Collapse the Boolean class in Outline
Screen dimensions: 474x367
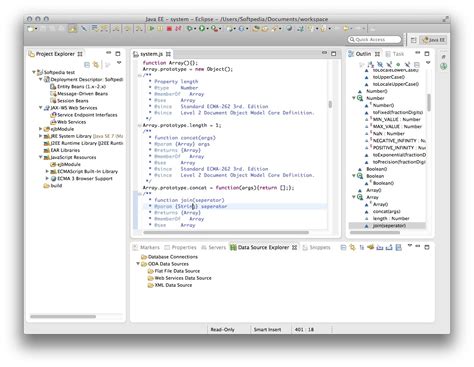(354, 176)
